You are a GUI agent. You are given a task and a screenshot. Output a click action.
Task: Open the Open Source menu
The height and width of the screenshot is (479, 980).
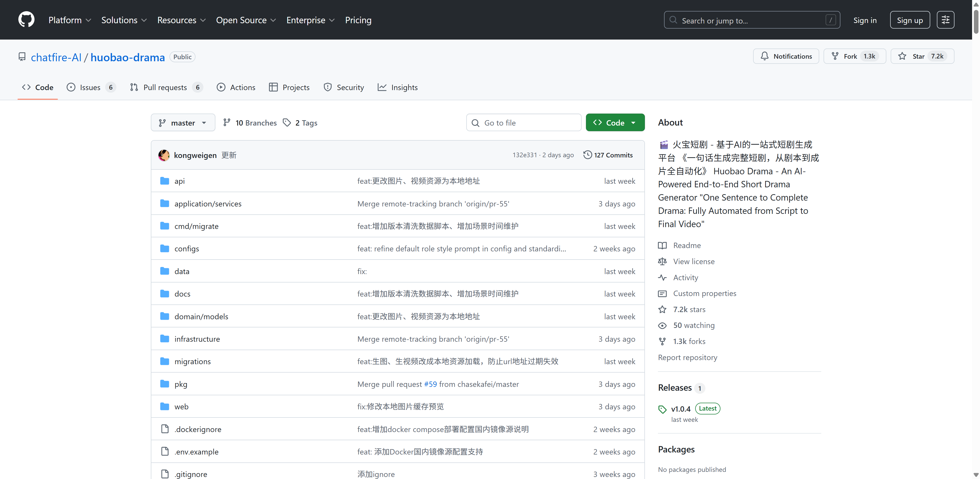click(246, 20)
